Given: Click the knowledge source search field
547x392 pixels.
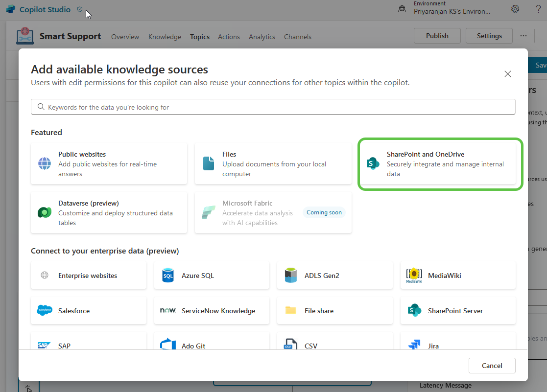Looking at the screenshot, I should pos(273,107).
